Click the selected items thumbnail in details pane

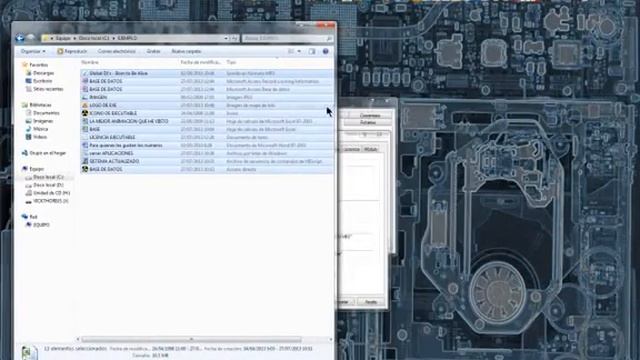(29, 352)
